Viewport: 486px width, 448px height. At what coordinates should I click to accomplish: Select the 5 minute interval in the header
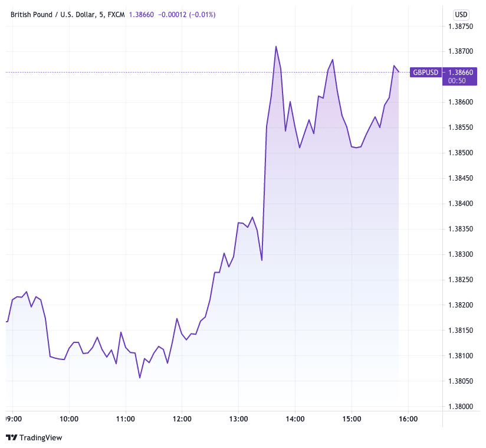pos(101,14)
